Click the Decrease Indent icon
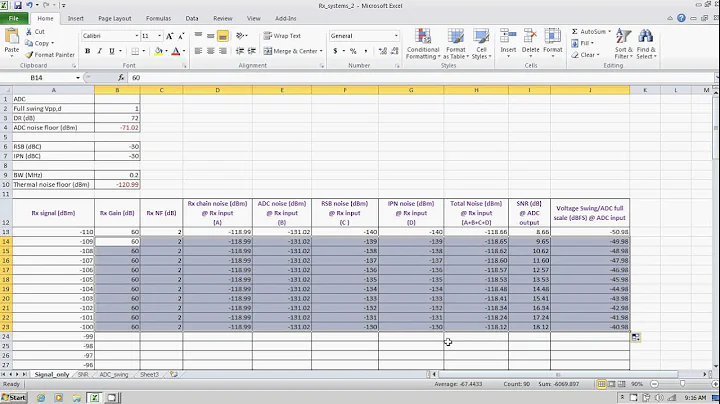This screenshot has height=404, width=720. click(240, 51)
